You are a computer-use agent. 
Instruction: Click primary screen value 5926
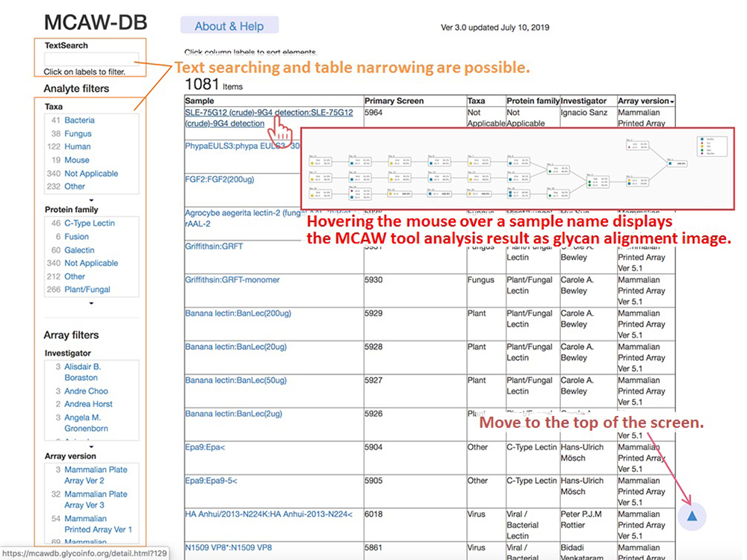tap(373, 414)
